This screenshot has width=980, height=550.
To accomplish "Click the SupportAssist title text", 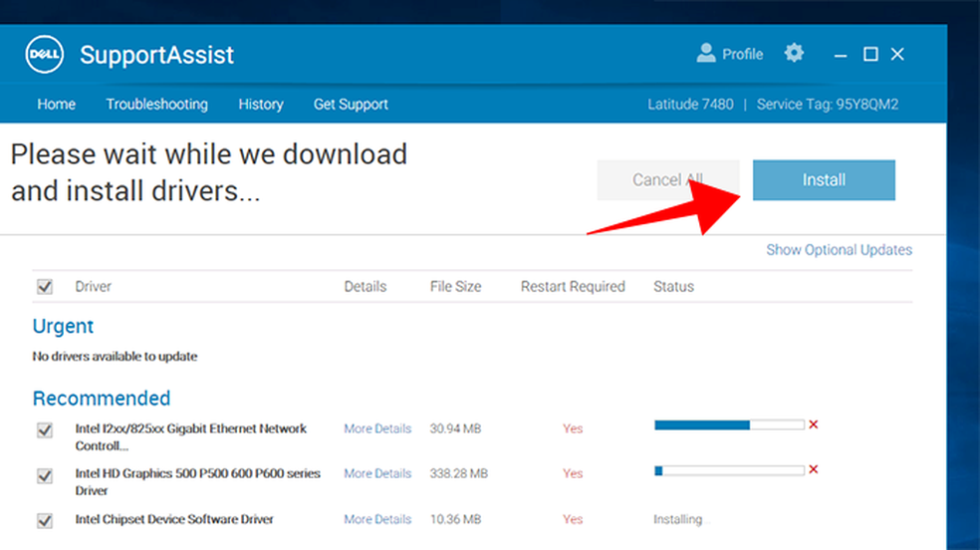I will coord(157,55).
